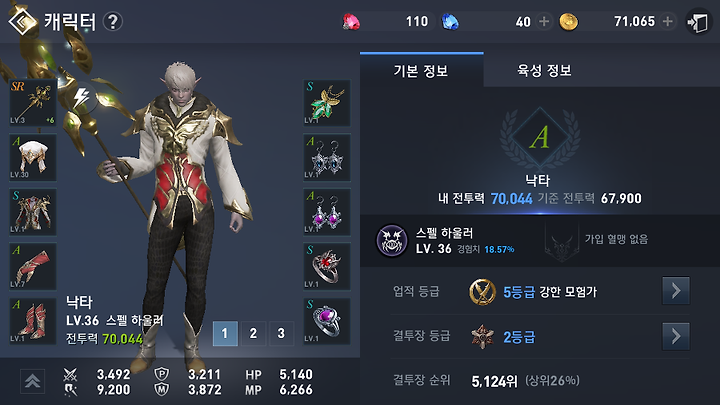Switch to the 육성 정보 tab
720x405 pixels.
544,70
